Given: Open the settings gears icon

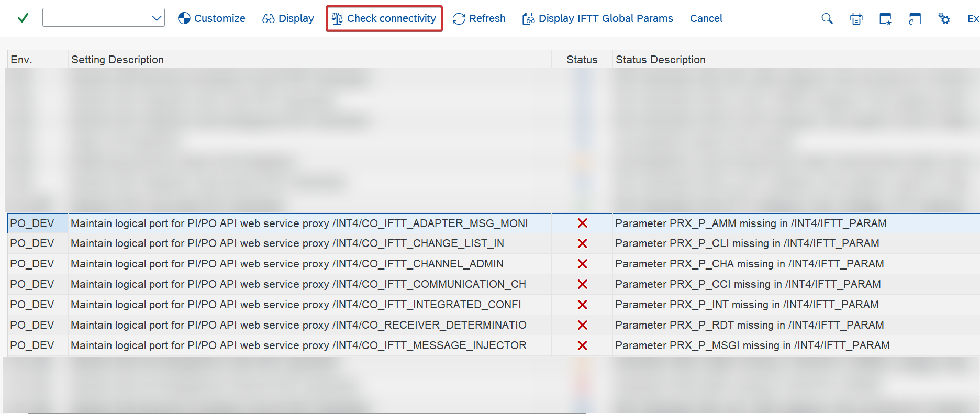Looking at the screenshot, I should (944, 18).
